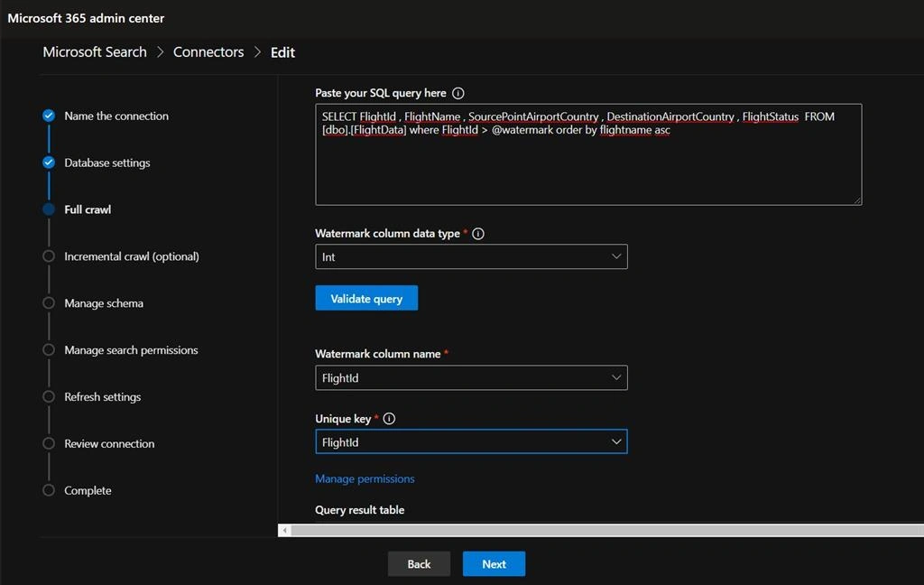Click inside the SQL query text area
Screen dimensions: 924x585
click(x=588, y=154)
